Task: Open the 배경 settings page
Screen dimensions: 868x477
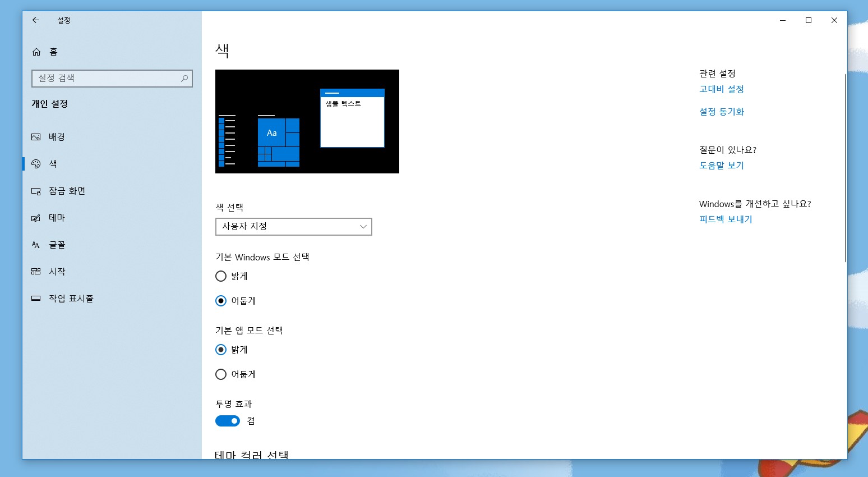Action: [x=112, y=137]
